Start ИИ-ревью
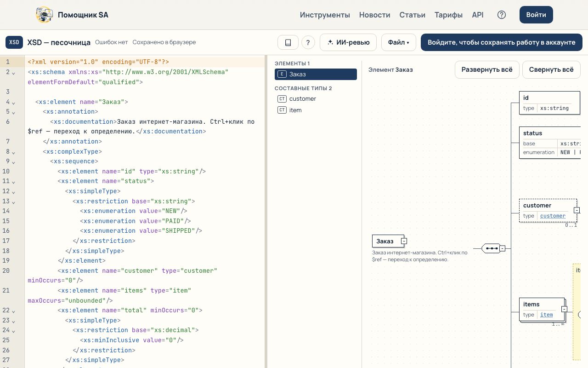This screenshot has width=588, height=368. (348, 42)
